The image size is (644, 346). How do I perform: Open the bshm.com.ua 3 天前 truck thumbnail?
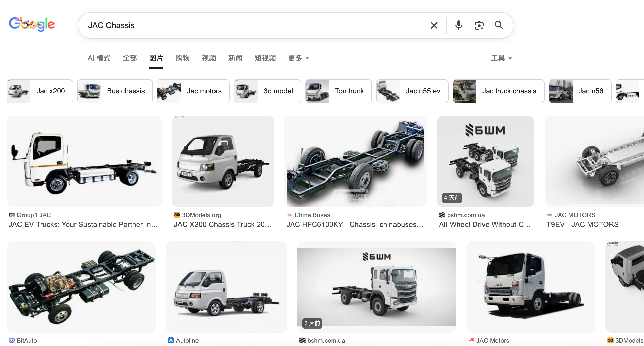[377, 287]
